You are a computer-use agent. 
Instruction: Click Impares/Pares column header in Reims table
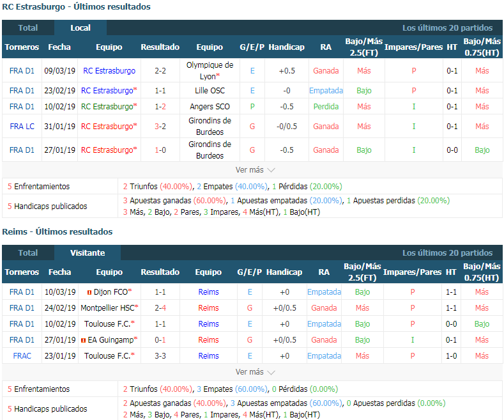(413, 272)
